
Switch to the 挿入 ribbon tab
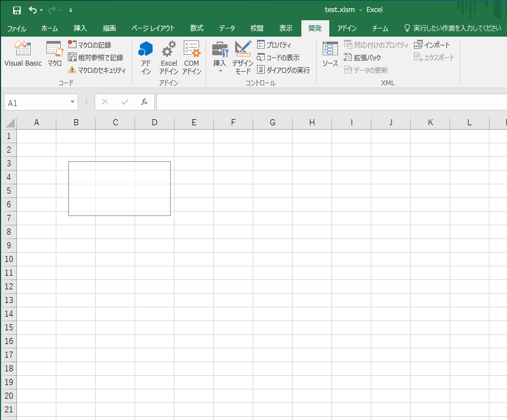(80, 28)
